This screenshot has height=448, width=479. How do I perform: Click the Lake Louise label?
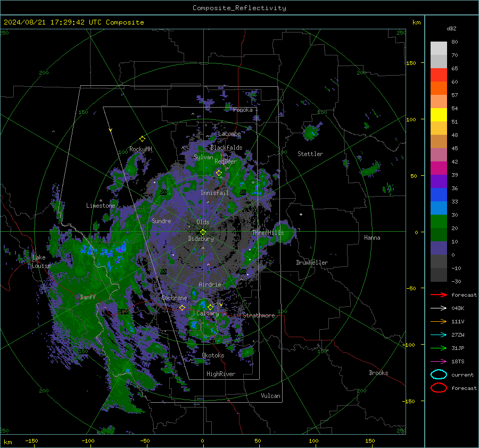(41, 262)
